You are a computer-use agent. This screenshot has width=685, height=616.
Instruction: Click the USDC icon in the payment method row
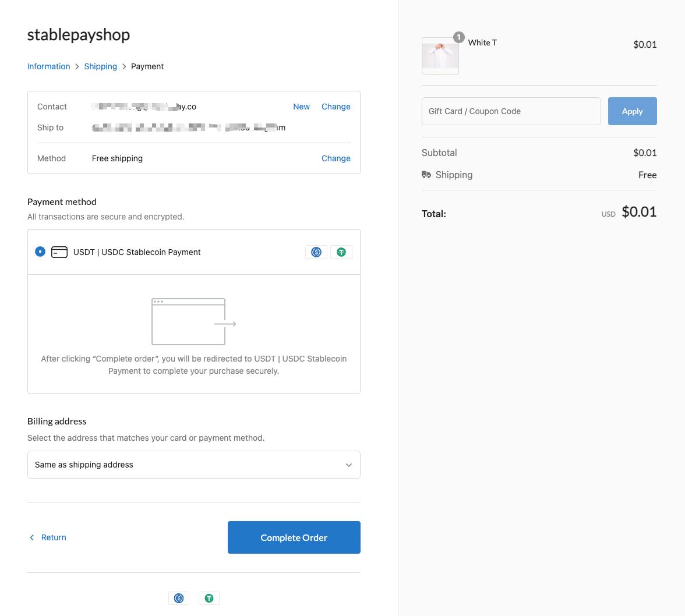tap(316, 252)
